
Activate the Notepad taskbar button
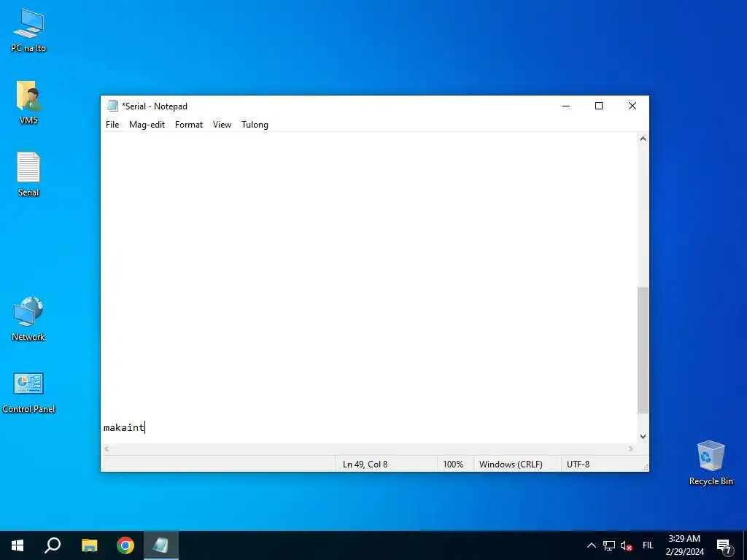[160, 545]
